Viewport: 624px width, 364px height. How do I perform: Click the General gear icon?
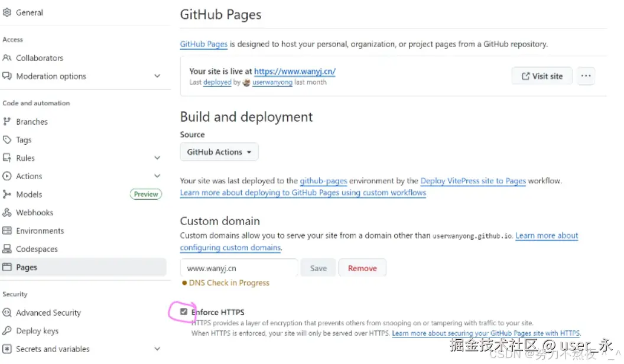click(x=7, y=12)
